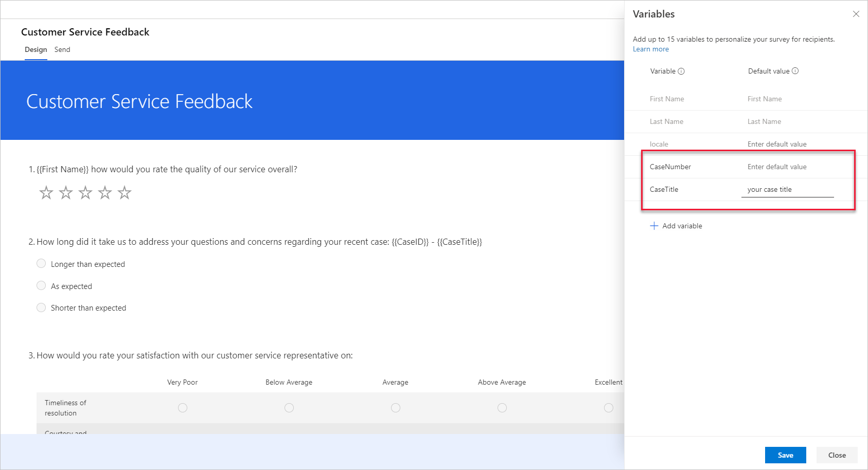Screen dimensions: 868x470
Task: Open the Learn more link
Action: tap(651, 49)
